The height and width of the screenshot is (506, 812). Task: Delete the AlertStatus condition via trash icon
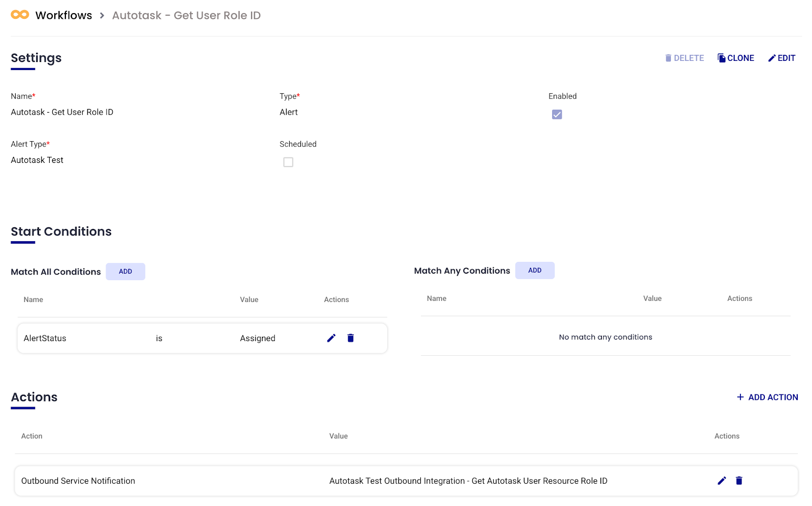point(351,338)
